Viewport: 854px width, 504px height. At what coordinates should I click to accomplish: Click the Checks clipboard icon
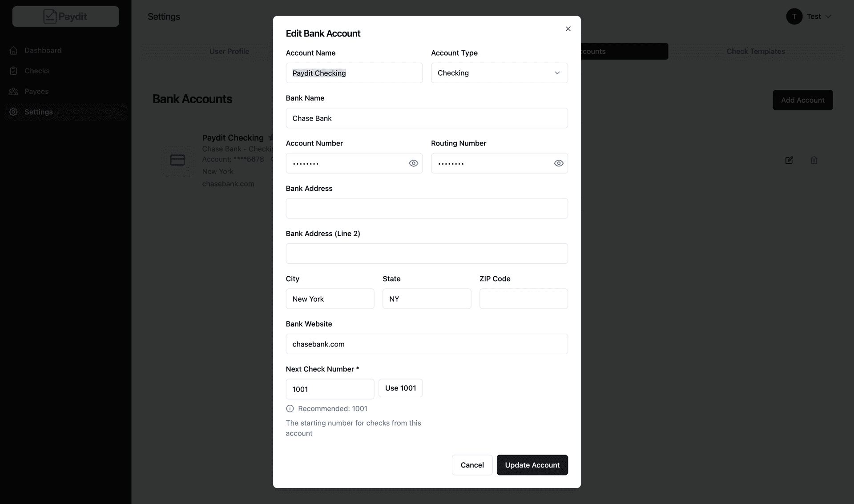[x=13, y=71]
